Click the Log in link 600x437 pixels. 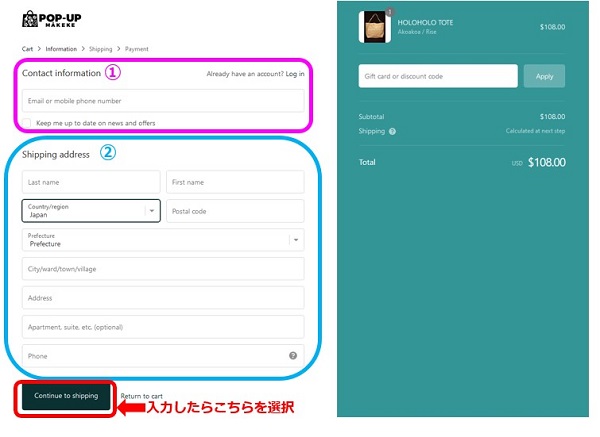pos(295,74)
